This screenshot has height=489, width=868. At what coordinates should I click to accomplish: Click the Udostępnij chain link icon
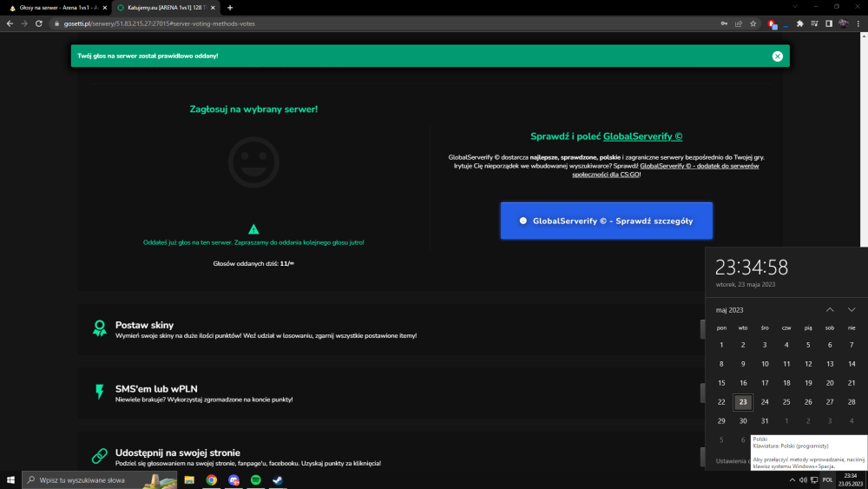(x=100, y=456)
